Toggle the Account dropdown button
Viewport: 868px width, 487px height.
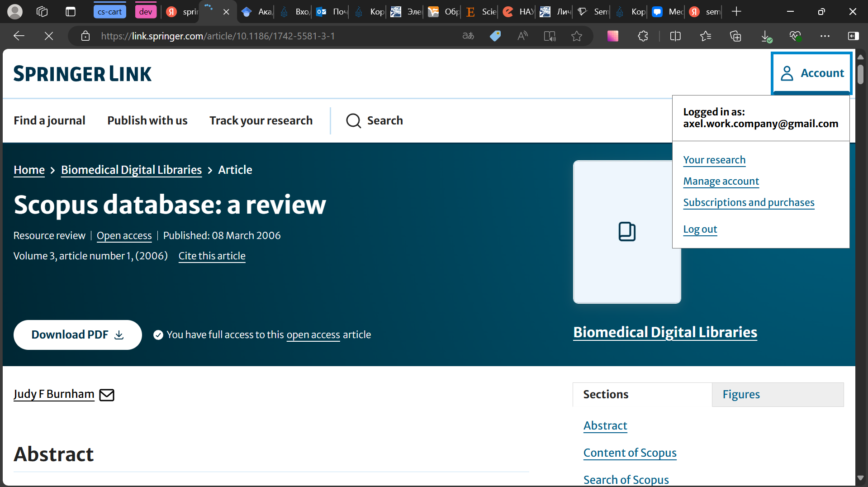click(812, 73)
